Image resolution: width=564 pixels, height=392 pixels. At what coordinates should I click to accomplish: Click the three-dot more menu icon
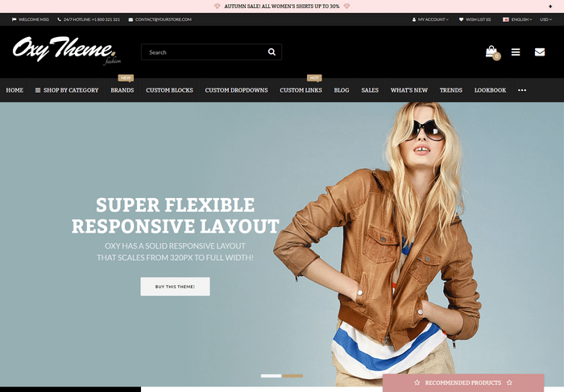click(x=522, y=90)
